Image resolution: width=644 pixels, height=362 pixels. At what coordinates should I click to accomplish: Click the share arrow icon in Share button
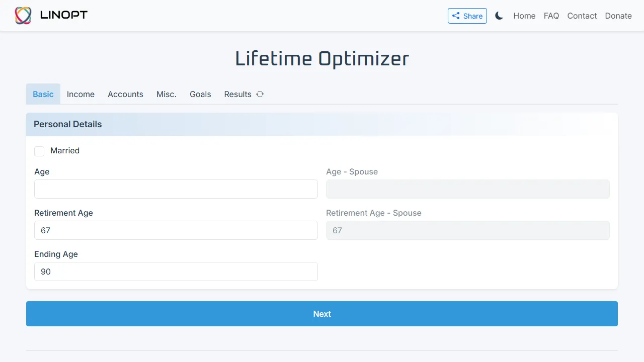pyautogui.click(x=456, y=16)
